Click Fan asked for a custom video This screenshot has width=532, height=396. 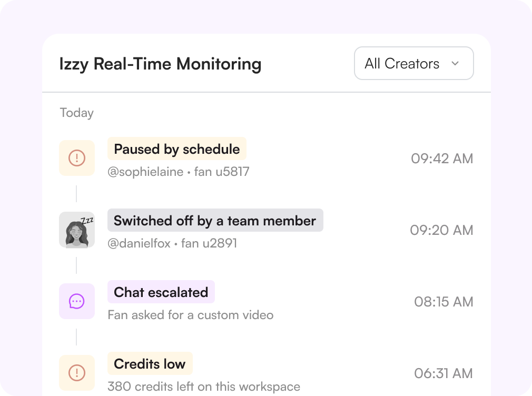pos(190,315)
